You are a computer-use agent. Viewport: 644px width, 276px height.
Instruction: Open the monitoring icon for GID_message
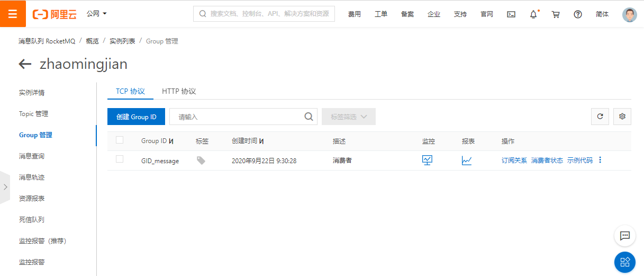click(428, 160)
